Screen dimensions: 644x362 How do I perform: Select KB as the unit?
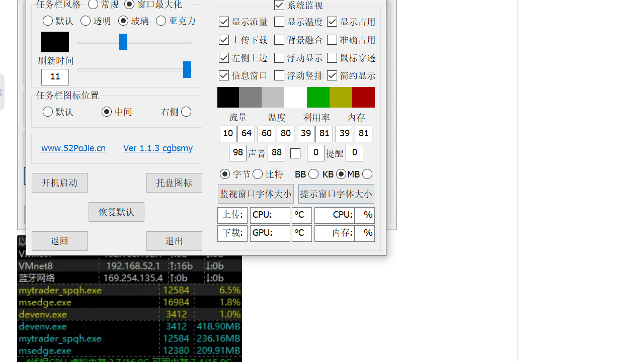click(313, 174)
